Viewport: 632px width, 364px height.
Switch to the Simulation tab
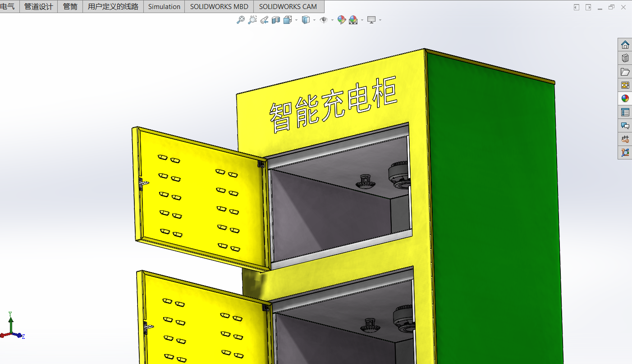(x=164, y=7)
